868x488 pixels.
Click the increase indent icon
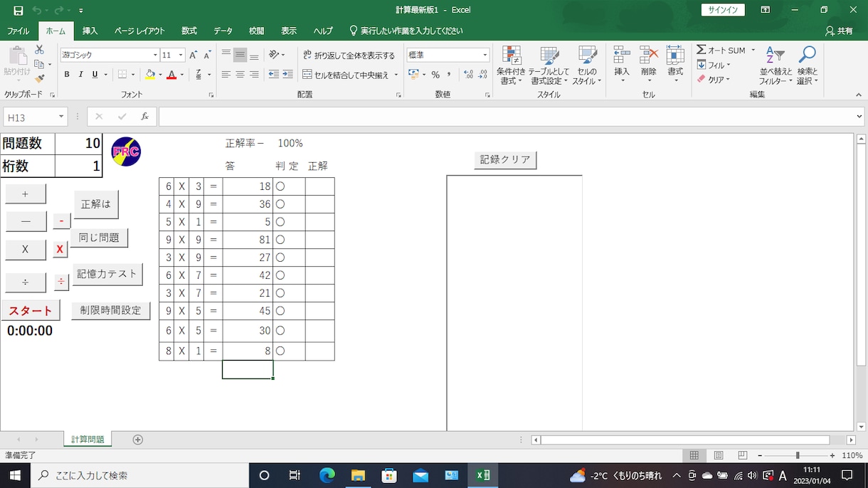point(287,75)
